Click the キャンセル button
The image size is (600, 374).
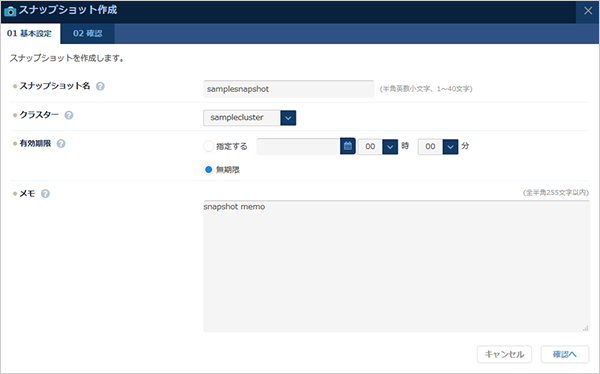[504, 354]
